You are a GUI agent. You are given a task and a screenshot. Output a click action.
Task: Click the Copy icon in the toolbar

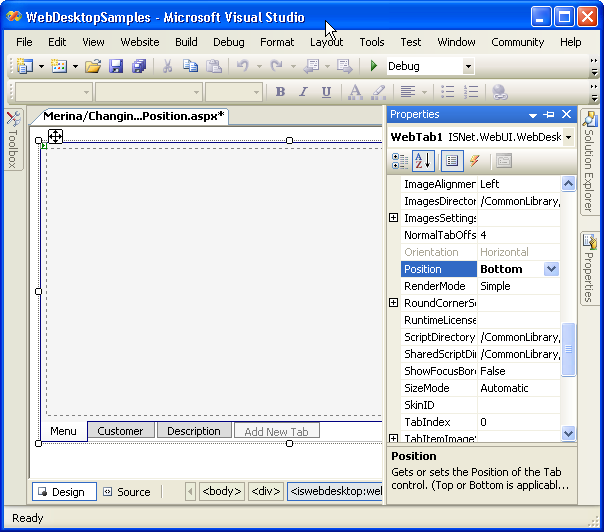point(190,66)
